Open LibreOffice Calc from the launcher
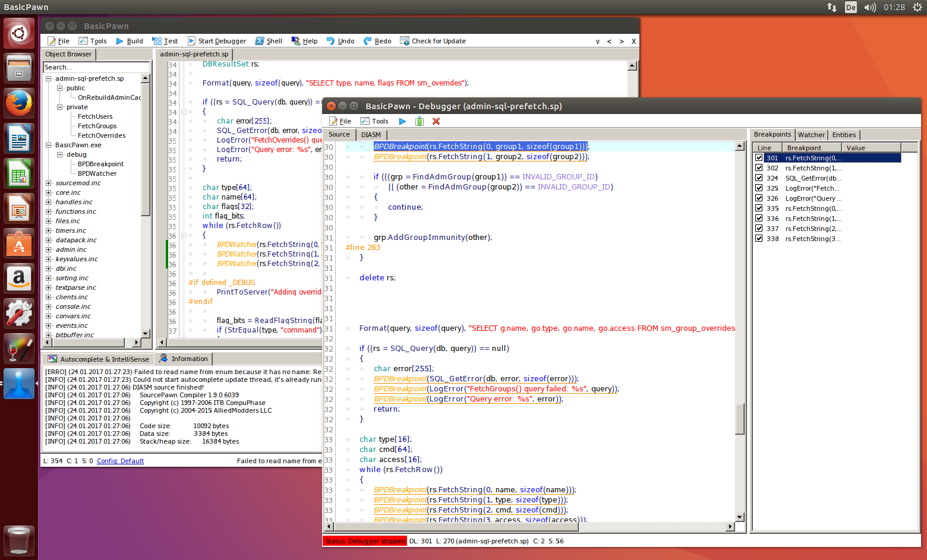This screenshot has height=560, width=927. (19, 173)
